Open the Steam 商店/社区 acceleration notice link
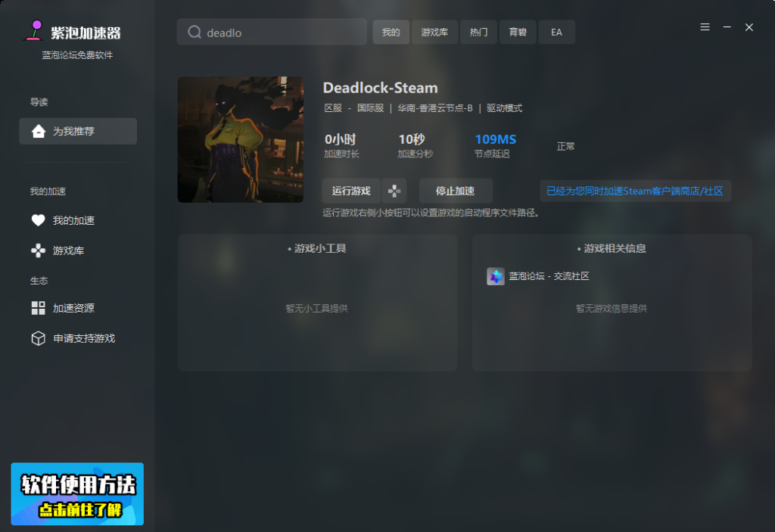This screenshot has width=775, height=532. [x=635, y=191]
